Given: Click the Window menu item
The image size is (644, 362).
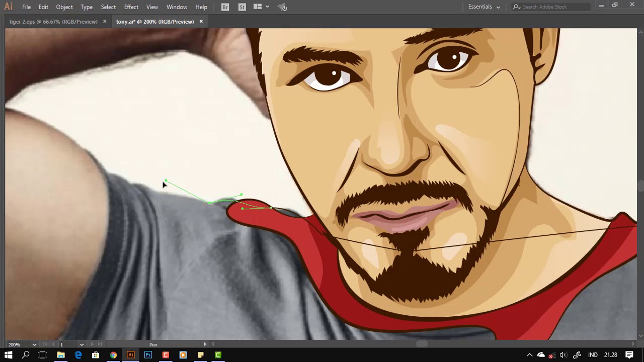Looking at the screenshot, I should (177, 7).
